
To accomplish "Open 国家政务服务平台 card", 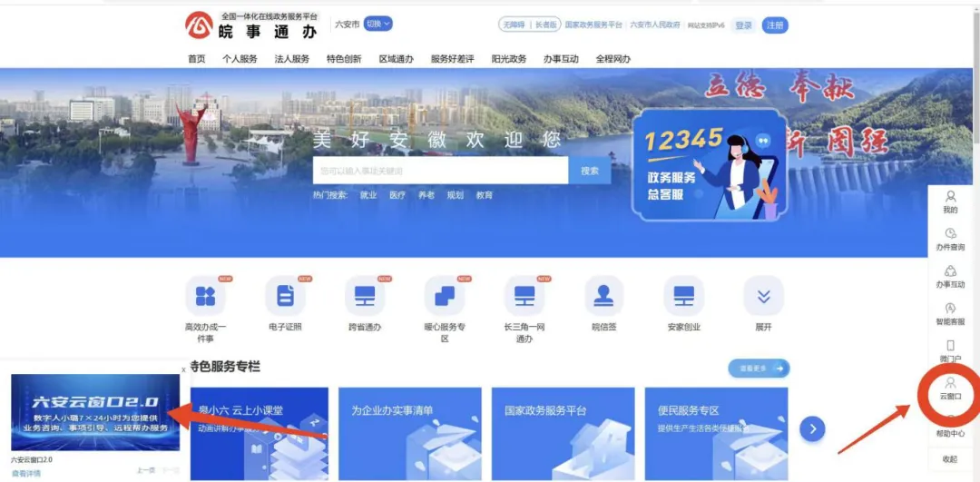I will click(563, 434).
